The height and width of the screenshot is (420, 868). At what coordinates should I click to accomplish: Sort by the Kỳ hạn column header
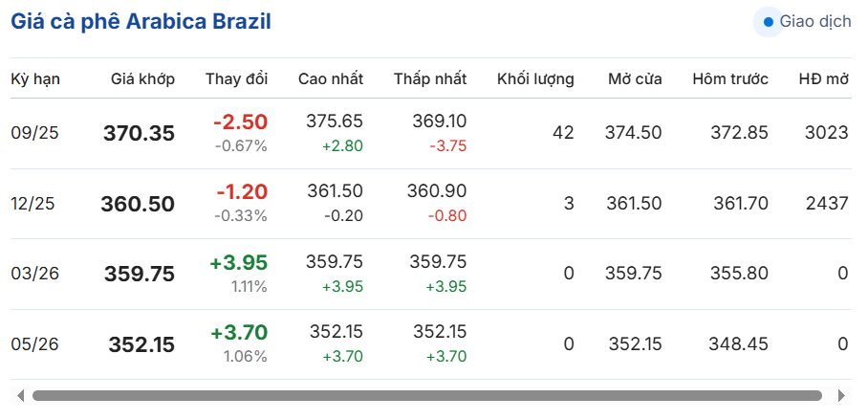35,79
